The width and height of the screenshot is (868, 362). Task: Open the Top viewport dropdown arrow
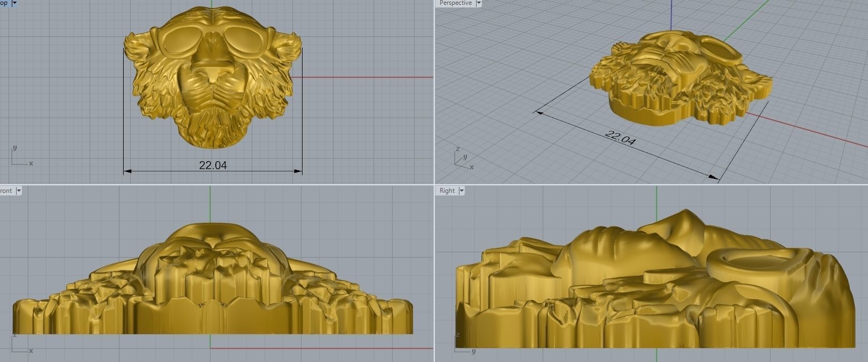coord(14,3)
